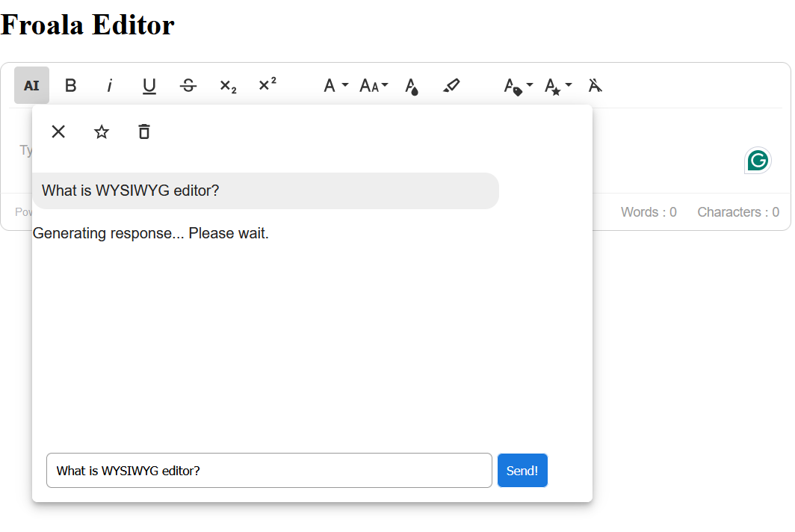The width and height of the screenshot is (795, 532).
Task: Apply subscript formatting
Action: coord(228,85)
